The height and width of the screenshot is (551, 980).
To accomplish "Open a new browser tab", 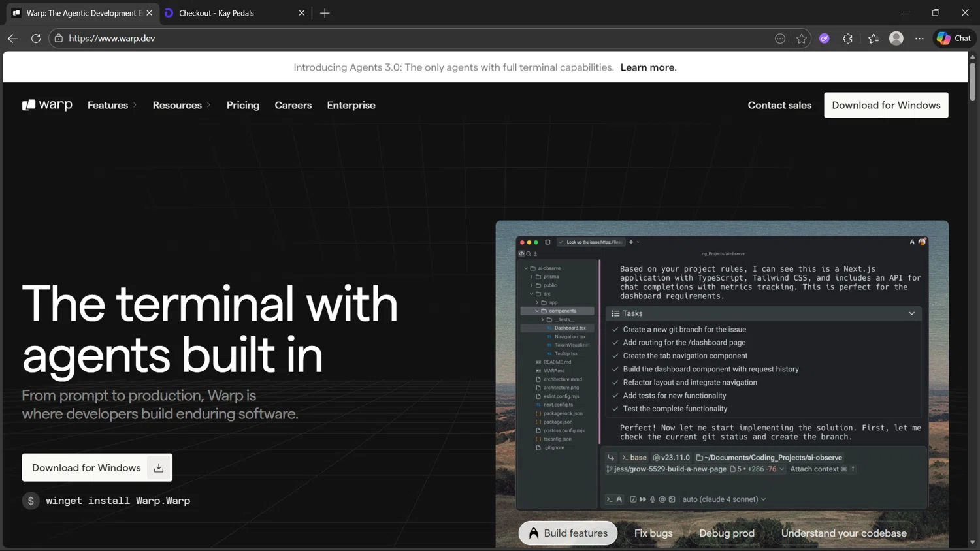I will click(325, 13).
